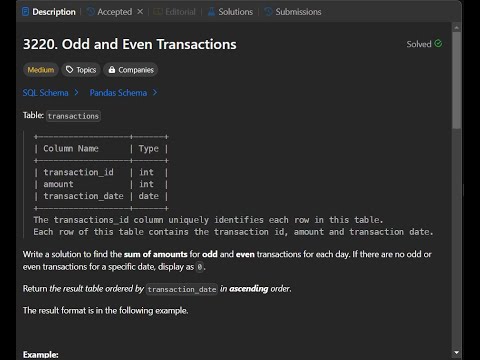Image resolution: width=480 pixels, height=360 pixels.
Task: Click the tag icon in Topics
Action: (69, 70)
